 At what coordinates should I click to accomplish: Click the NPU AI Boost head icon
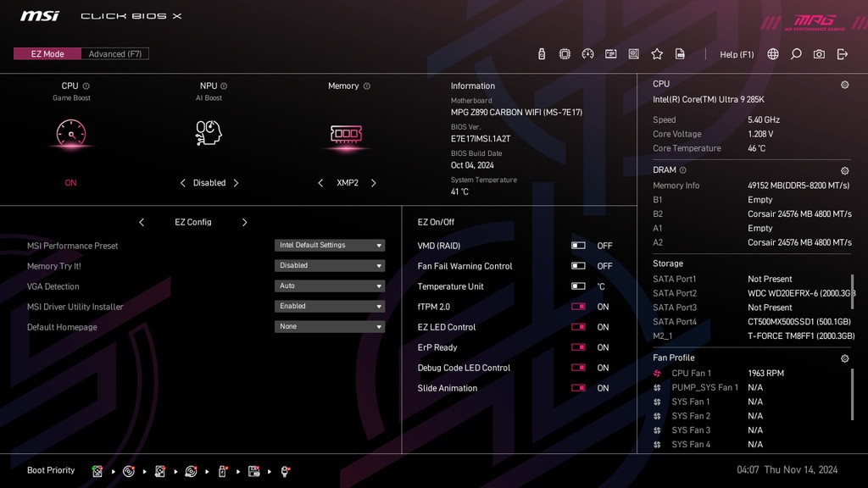209,133
